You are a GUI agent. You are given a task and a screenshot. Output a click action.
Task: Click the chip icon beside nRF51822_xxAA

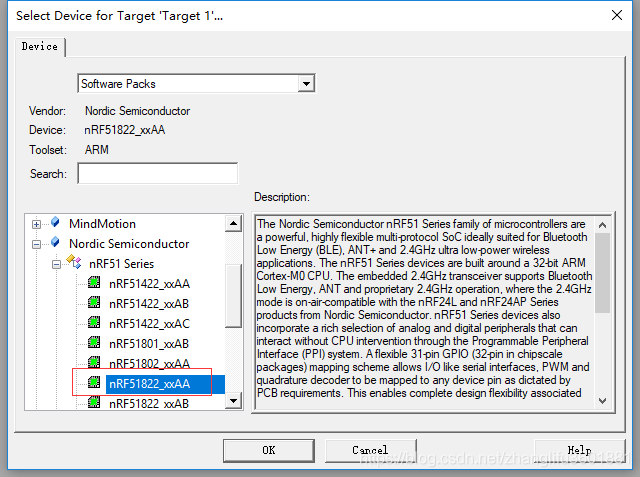94,382
